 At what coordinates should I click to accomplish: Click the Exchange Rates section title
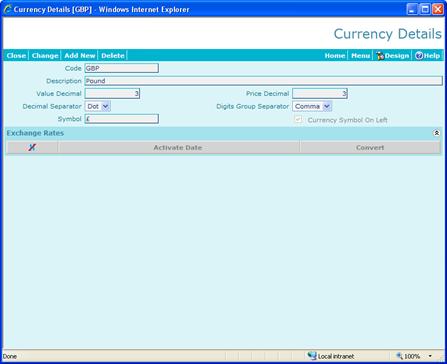(35, 133)
